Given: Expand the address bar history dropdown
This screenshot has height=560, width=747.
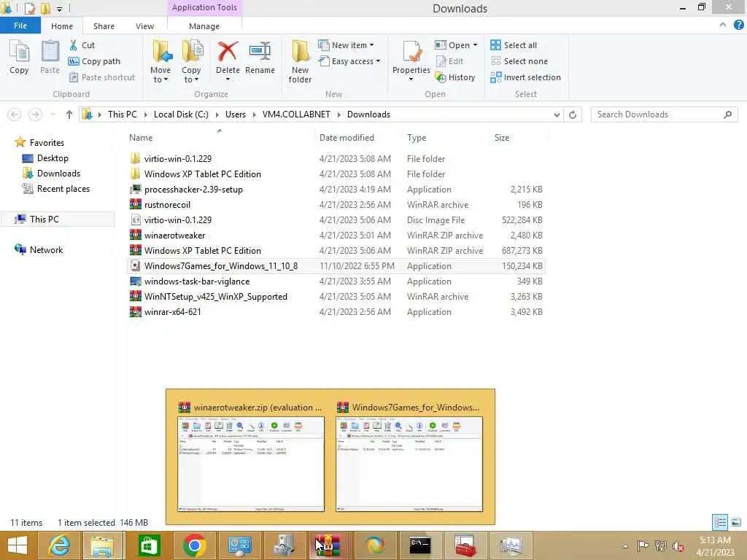Looking at the screenshot, I should 557,114.
